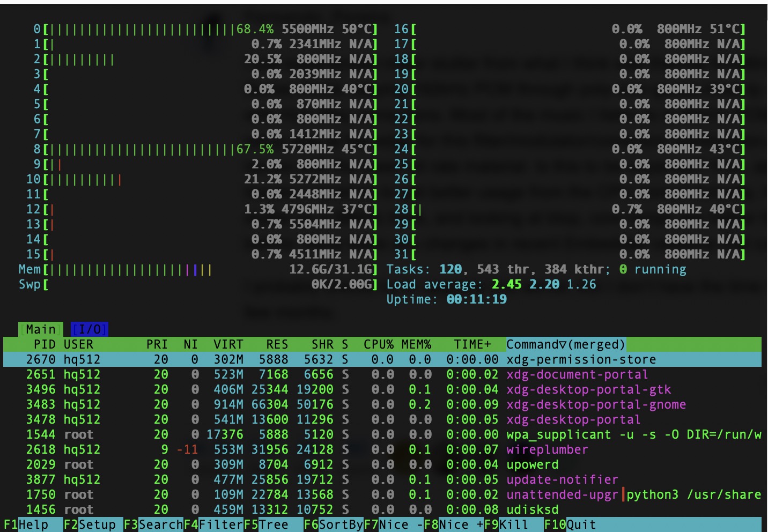Click the 0:00.09 TIME+ value
768x532 pixels.
(x=472, y=404)
